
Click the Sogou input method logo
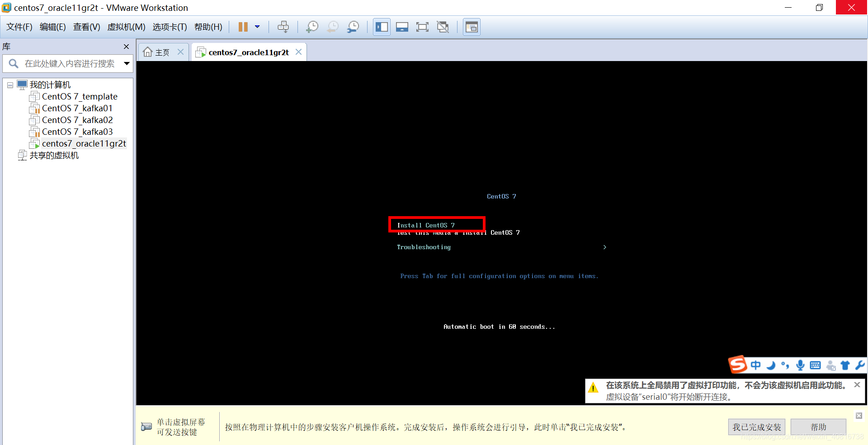pyautogui.click(x=737, y=364)
